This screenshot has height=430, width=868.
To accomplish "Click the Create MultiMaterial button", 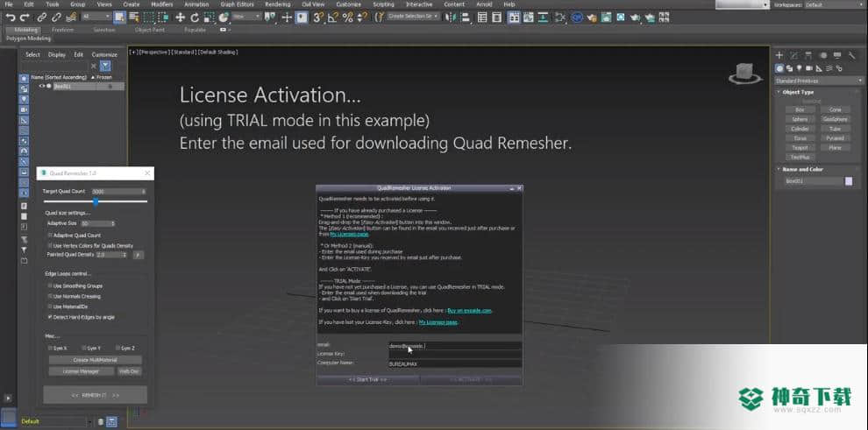I will [96, 360].
